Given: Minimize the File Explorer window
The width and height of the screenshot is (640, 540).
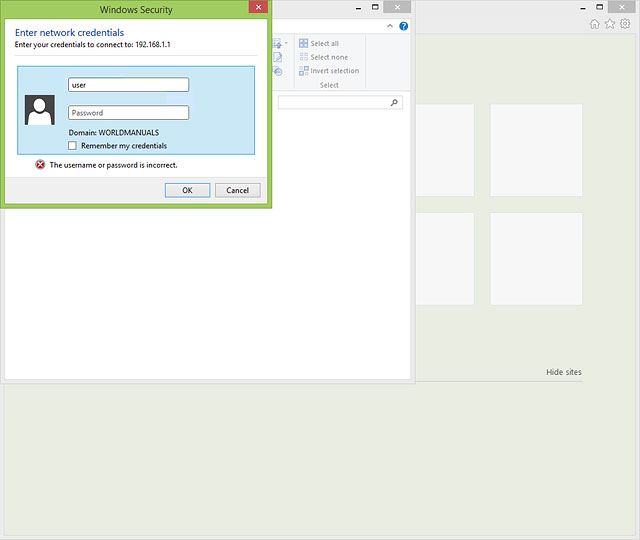Looking at the screenshot, I should coord(358,7).
